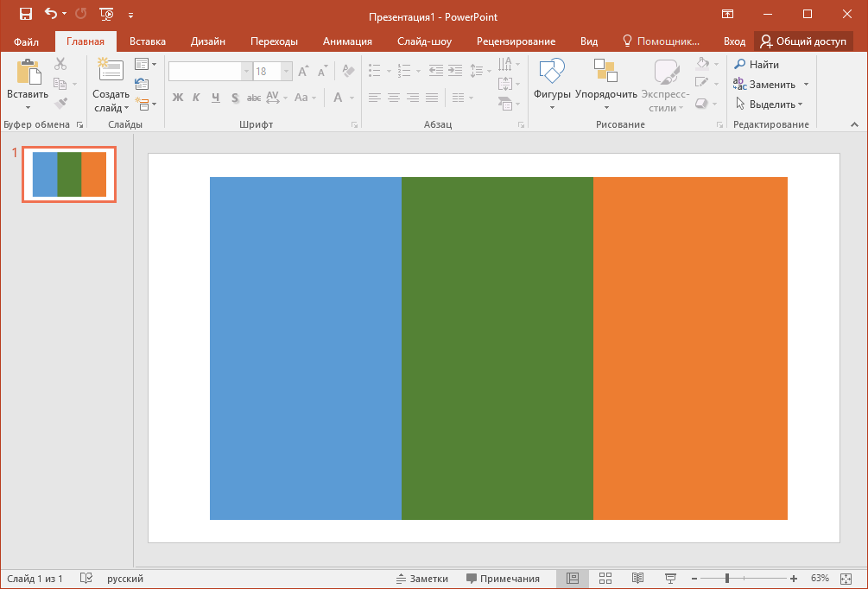Screen dimensions: 868x589
Task: Click the Общий доступ button
Action: tap(803, 41)
